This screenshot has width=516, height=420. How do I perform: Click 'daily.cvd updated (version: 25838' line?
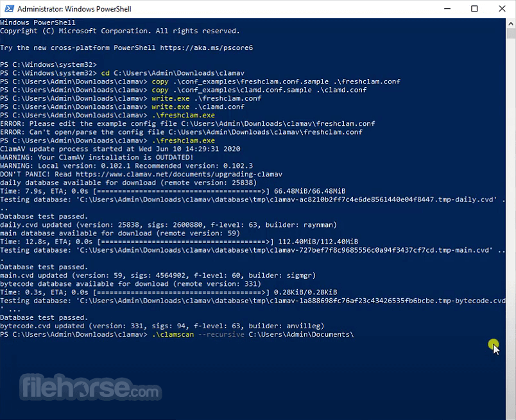169,225
